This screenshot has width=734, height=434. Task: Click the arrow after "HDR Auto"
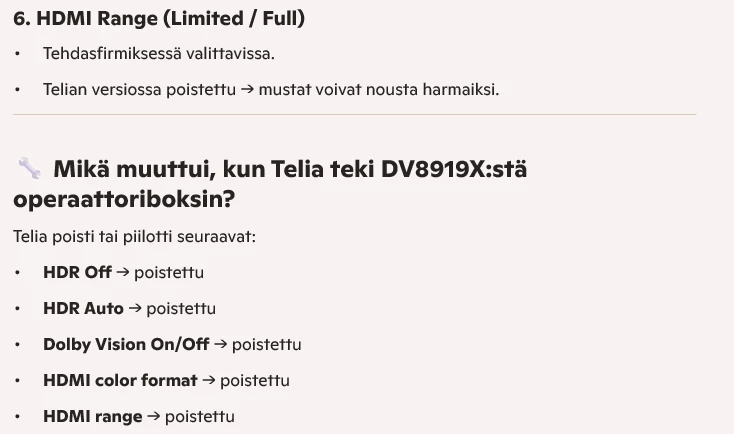[135, 308]
